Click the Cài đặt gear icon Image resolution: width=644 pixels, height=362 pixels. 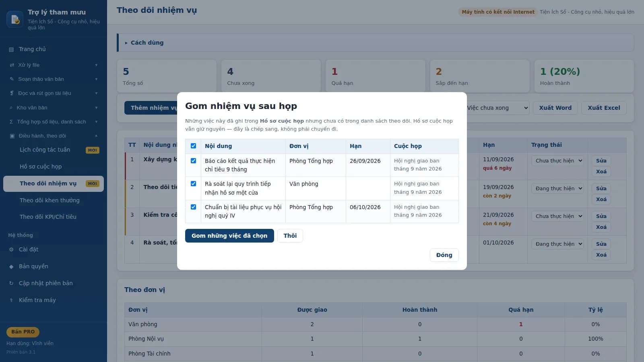coord(11,250)
